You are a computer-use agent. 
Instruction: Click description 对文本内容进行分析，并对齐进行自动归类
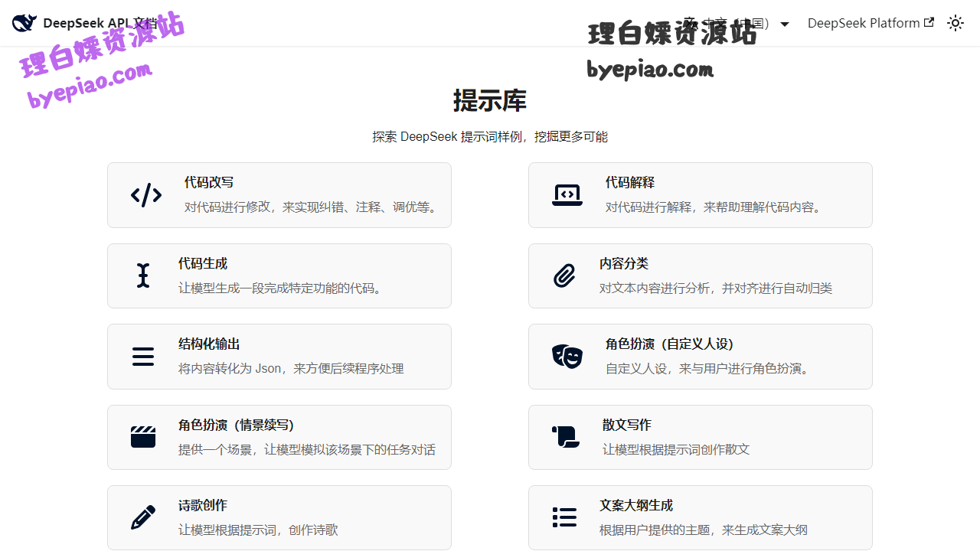tap(716, 288)
